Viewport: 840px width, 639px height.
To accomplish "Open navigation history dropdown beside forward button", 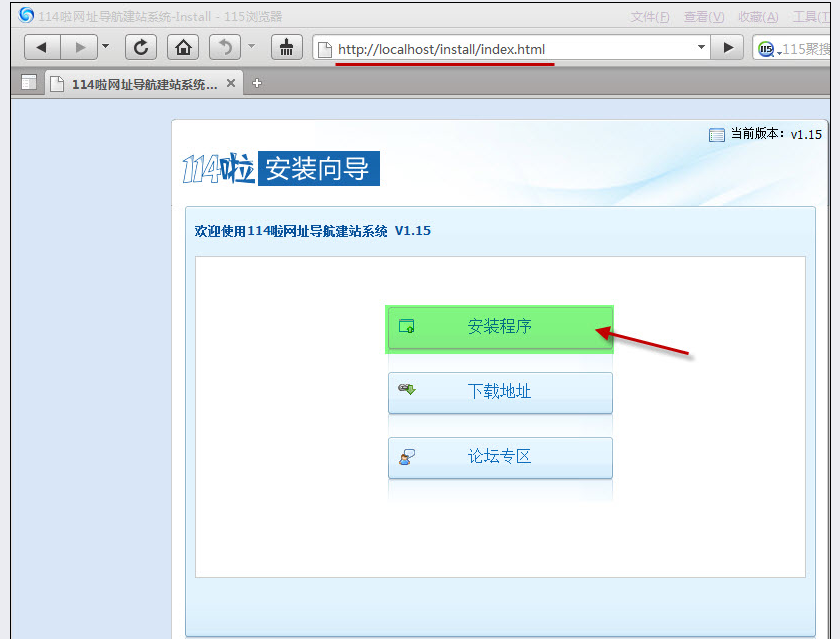I will click(x=106, y=47).
